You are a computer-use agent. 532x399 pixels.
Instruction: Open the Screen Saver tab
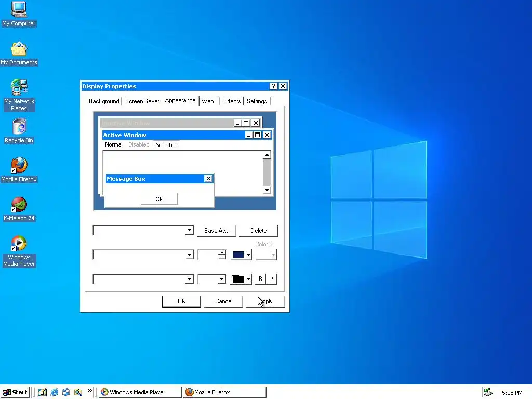(x=142, y=101)
